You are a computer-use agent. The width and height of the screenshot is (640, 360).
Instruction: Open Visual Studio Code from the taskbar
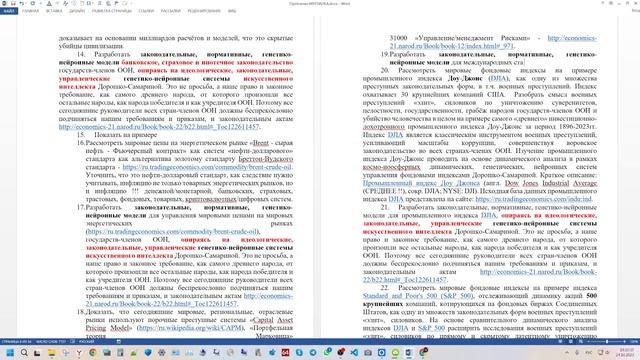click(x=354, y=353)
